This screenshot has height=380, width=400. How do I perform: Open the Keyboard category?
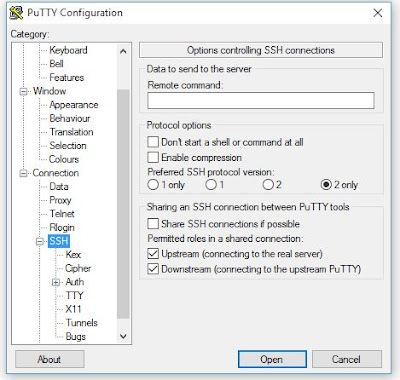coord(68,50)
